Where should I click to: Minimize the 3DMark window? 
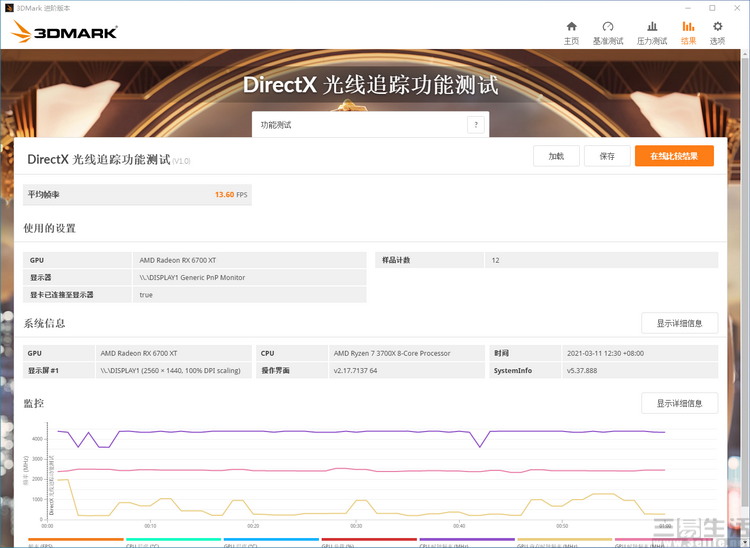tap(688, 8)
